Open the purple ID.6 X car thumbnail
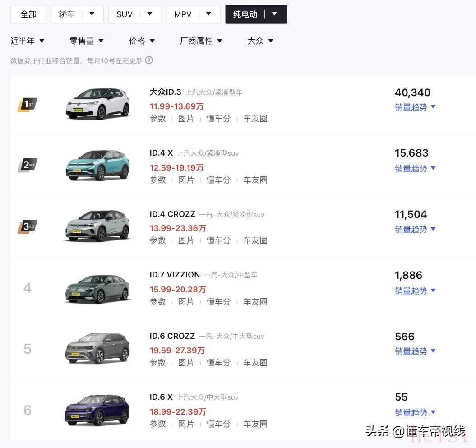The height and width of the screenshot is (448, 476). pos(98,410)
